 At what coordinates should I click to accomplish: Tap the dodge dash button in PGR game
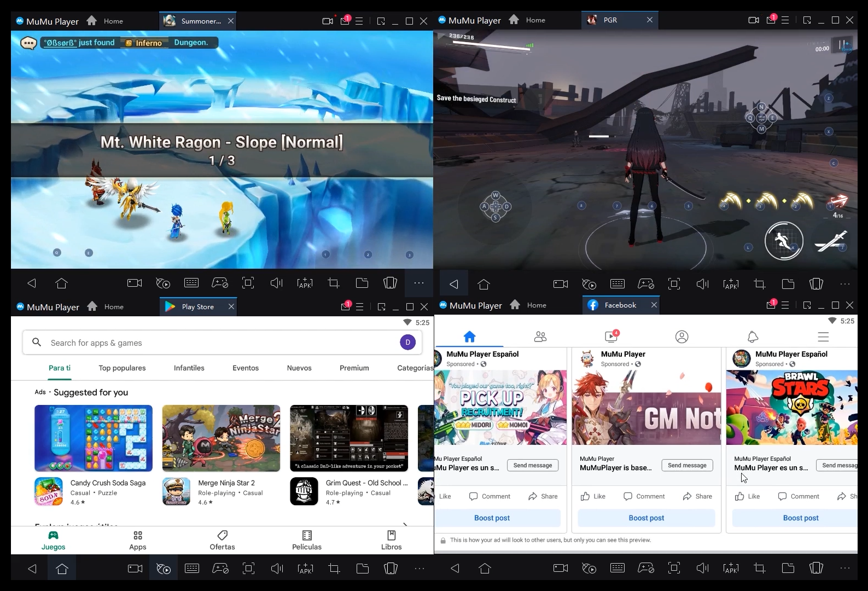[784, 241]
